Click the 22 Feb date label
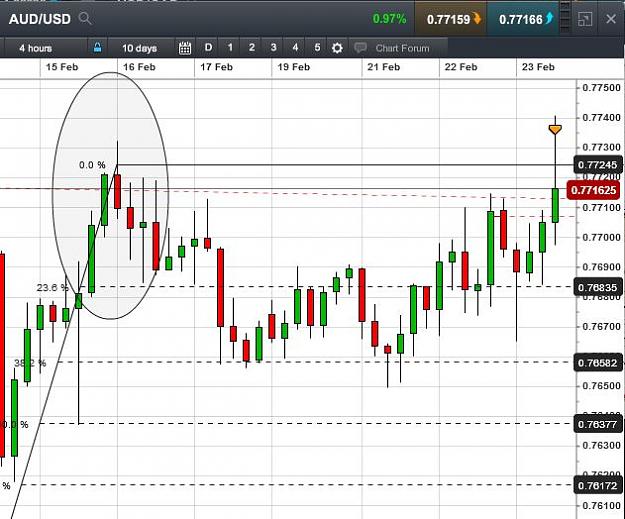This screenshot has height=519, width=625. click(461, 67)
